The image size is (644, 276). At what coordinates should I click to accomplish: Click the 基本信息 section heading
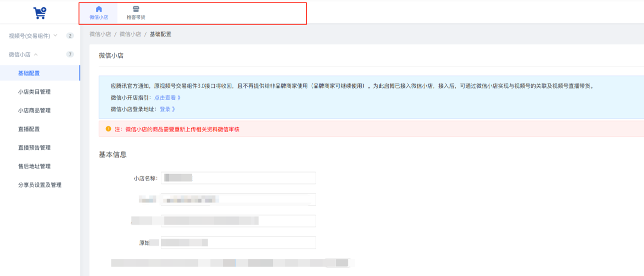tap(113, 154)
